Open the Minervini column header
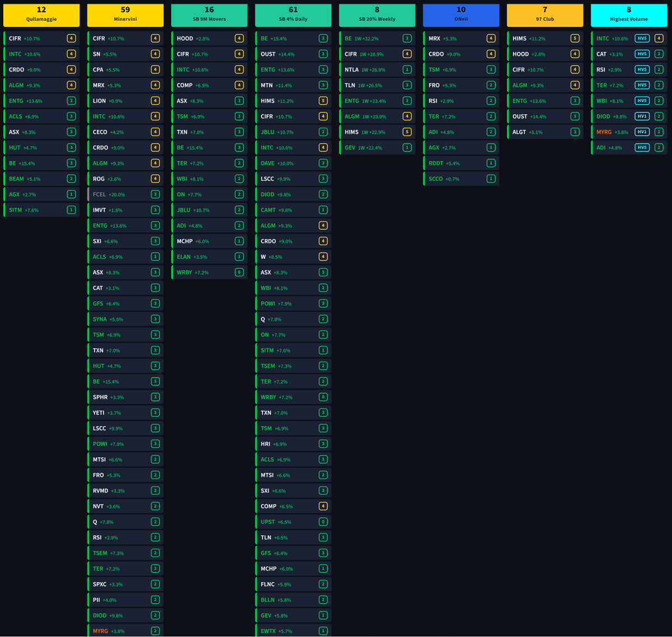Image resolution: width=672 pixels, height=637 pixels. (125, 15)
